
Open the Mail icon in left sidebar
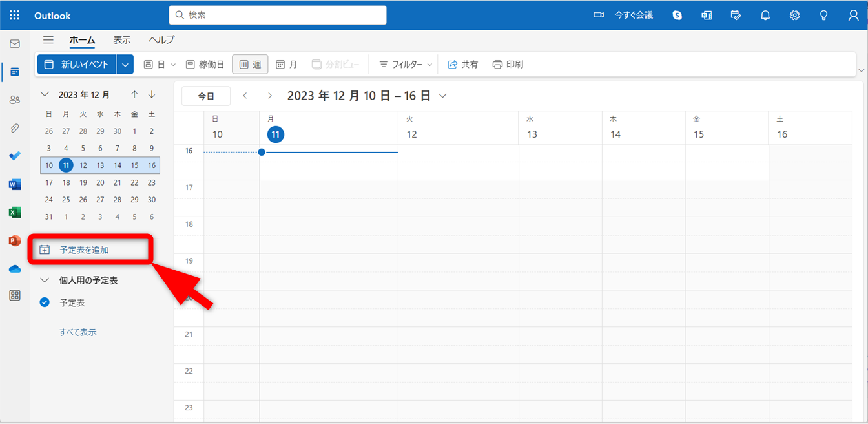(x=14, y=44)
